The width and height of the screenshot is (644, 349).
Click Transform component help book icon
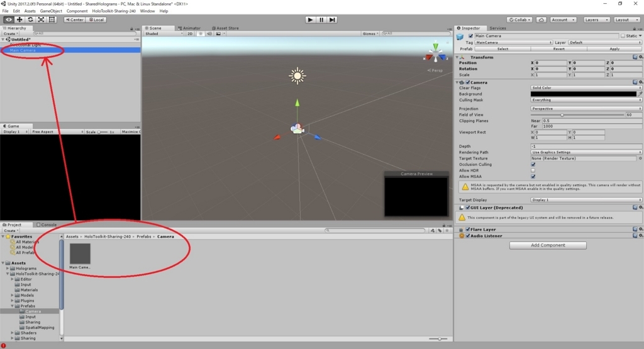pos(635,57)
